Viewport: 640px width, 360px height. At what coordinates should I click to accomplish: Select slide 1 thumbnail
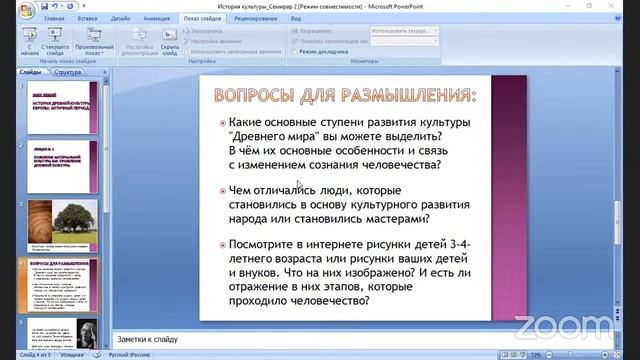point(62,107)
